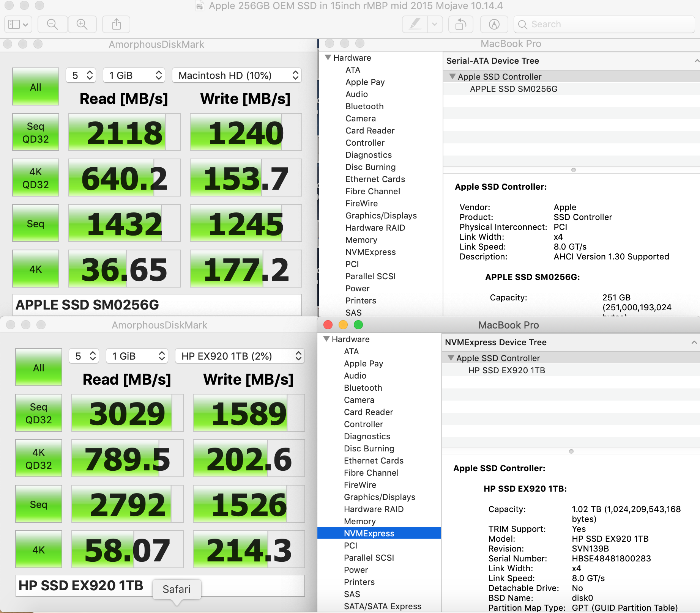Screen dimensions: 700x613
Task: Open Macintosh HD (10%) volume dropdown
Action: pos(237,75)
